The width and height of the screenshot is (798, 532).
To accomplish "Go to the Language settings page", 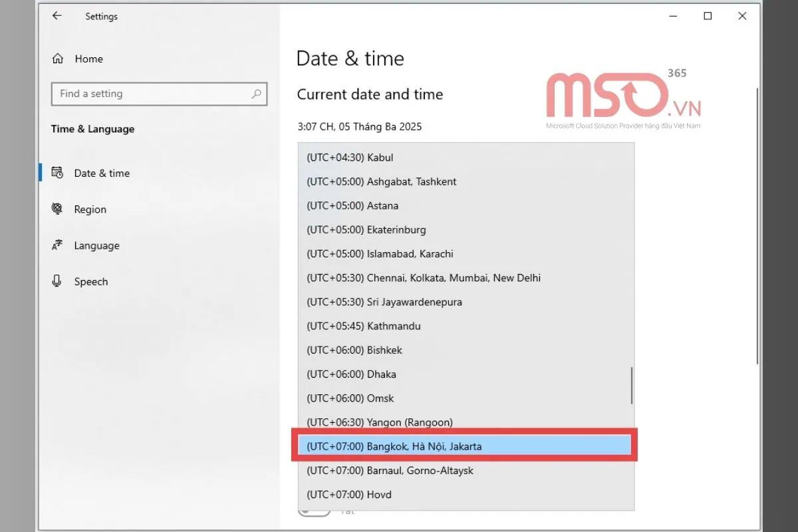I will (96, 245).
